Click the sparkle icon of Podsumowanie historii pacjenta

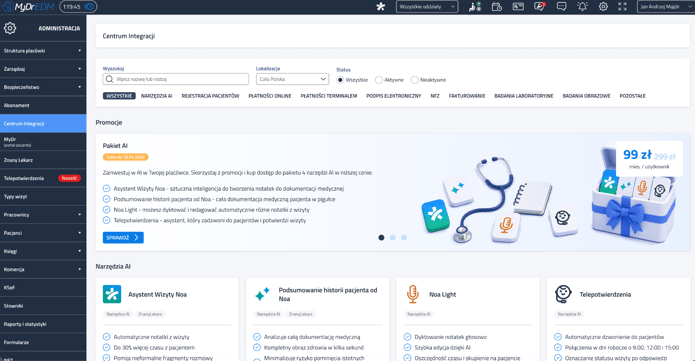click(262, 294)
